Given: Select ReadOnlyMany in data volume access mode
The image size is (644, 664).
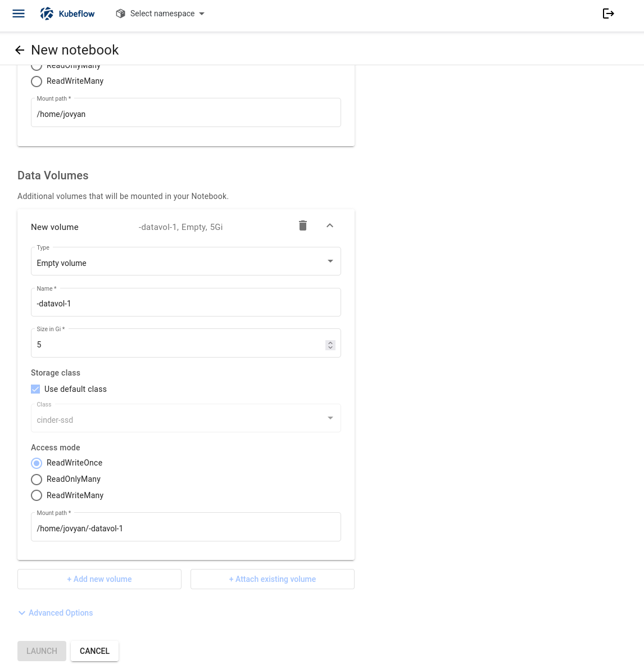Looking at the screenshot, I should point(37,480).
